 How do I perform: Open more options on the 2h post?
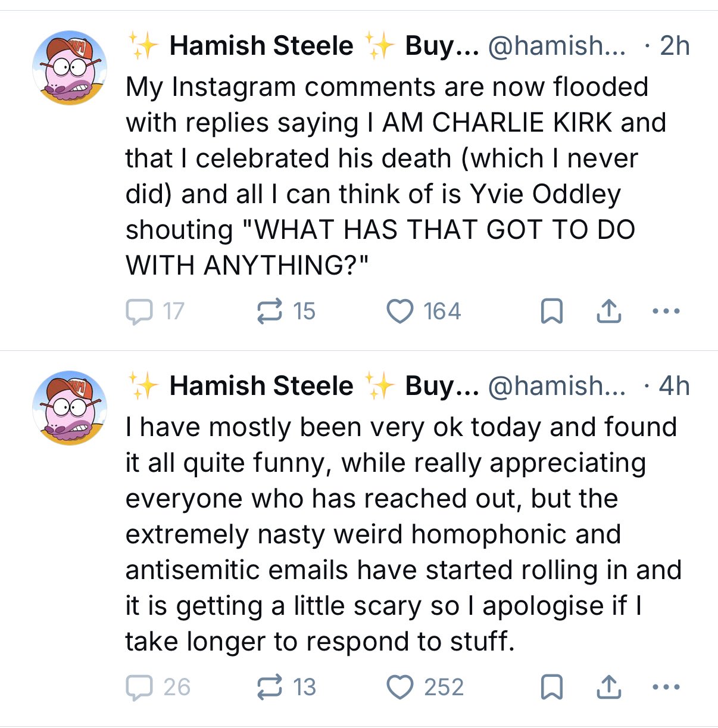click(666, 311)
